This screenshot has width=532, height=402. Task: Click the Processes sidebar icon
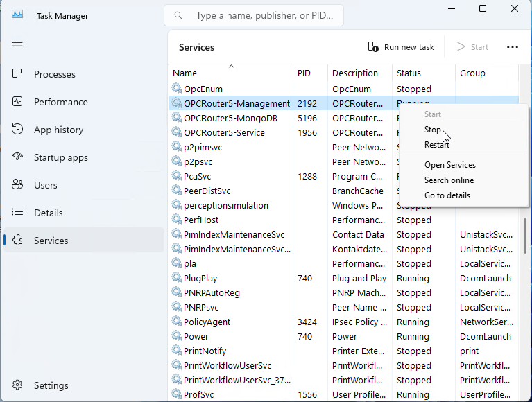18,74
